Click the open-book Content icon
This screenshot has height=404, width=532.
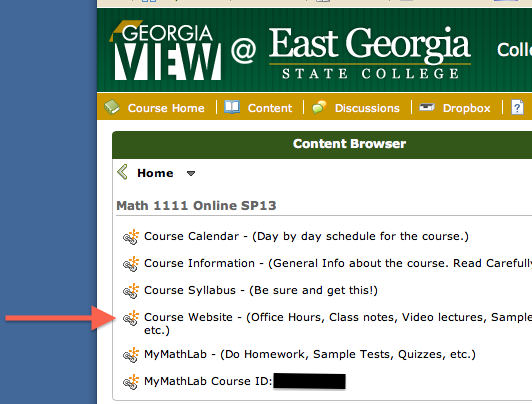[232, 107]
